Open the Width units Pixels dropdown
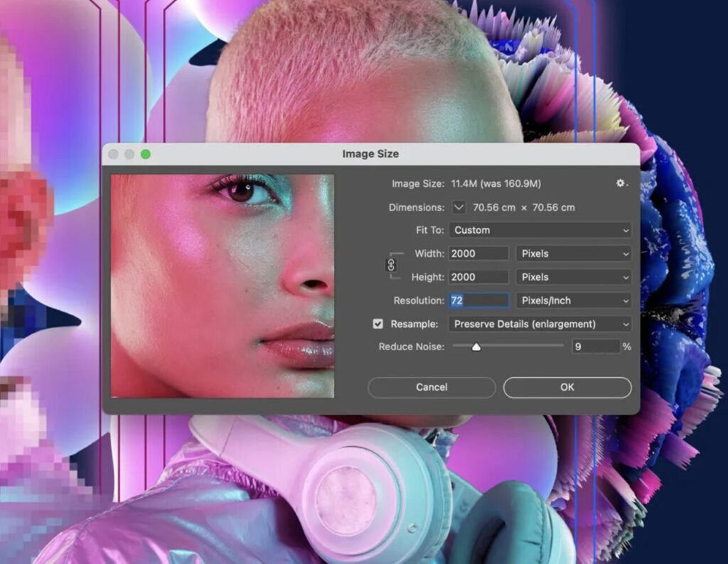The width and height of the screenshot is (728, 564). (574, 254)
